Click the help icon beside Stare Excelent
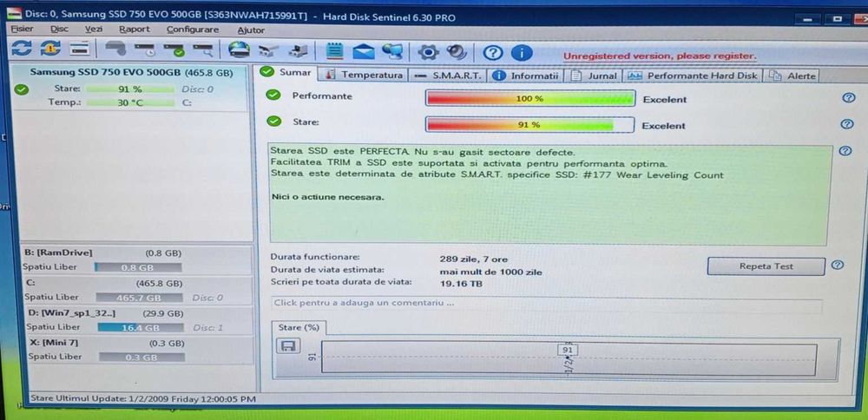Screen dimensions: 868x420 [847, 124]
